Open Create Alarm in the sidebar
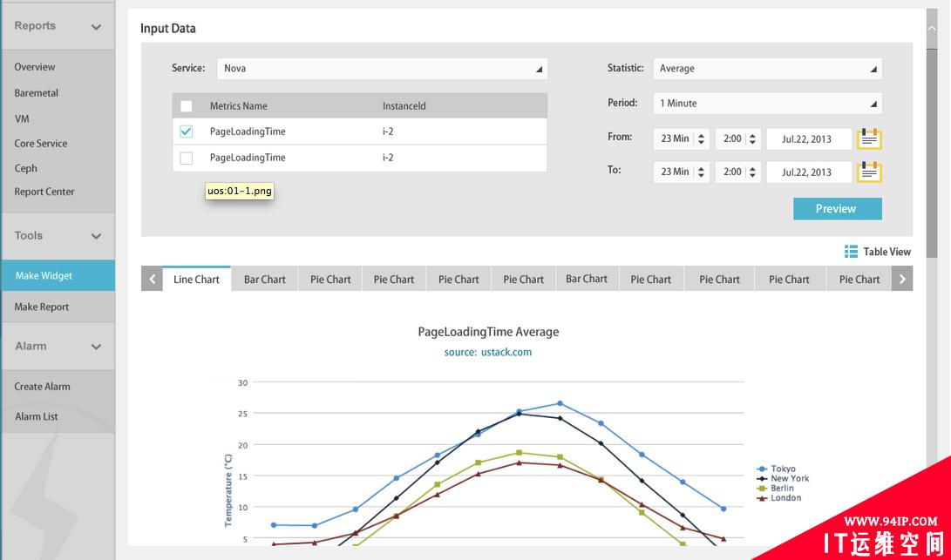951x560 pixels. coord(42,387)
